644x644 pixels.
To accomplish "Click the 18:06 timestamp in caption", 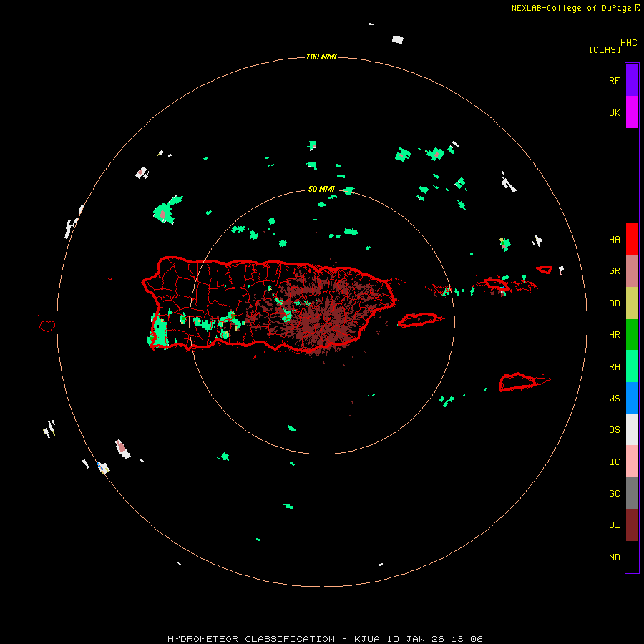I will click(467, 639).
